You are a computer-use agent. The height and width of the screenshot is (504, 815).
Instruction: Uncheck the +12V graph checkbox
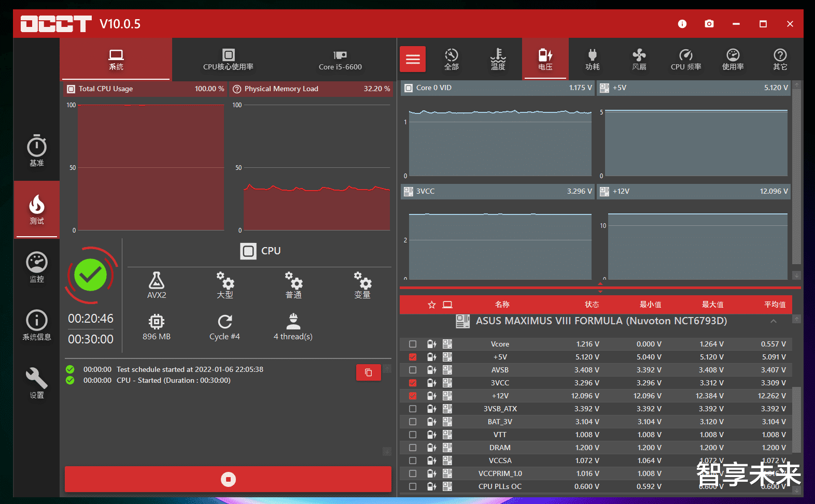coord(413,396)
